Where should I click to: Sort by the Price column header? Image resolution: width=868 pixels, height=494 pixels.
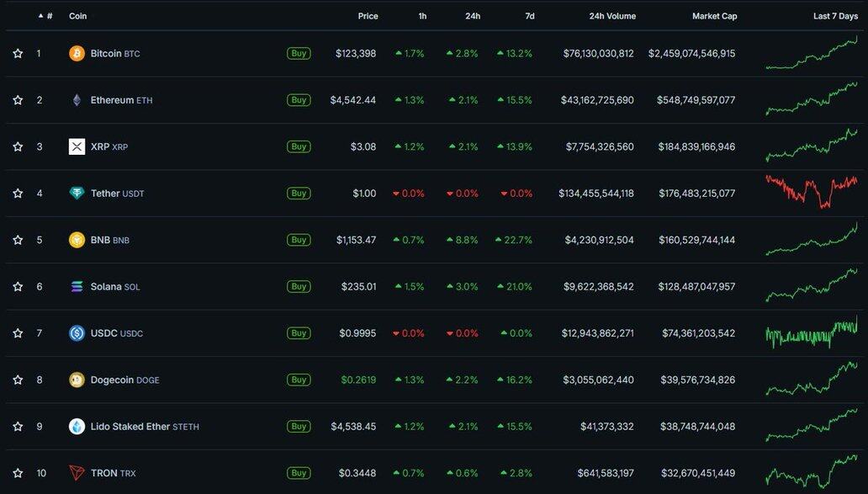368,16
